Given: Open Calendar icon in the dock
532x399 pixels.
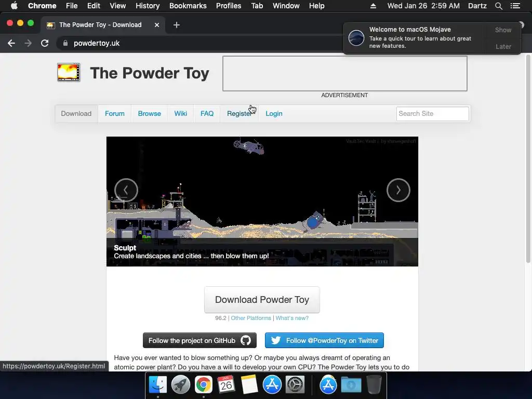Looking at the screenshot, I should click(x=226, y=385).
